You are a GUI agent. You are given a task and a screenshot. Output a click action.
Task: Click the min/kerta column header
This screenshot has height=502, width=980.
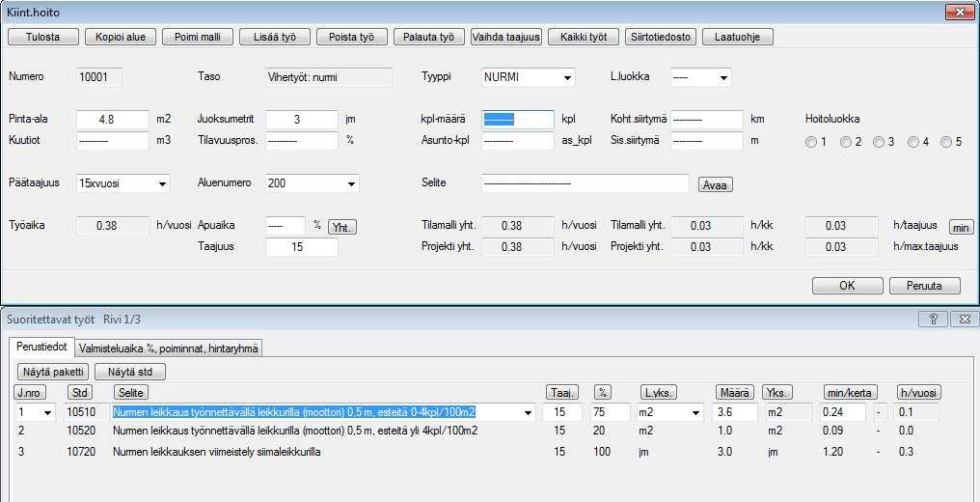(851, 393)
